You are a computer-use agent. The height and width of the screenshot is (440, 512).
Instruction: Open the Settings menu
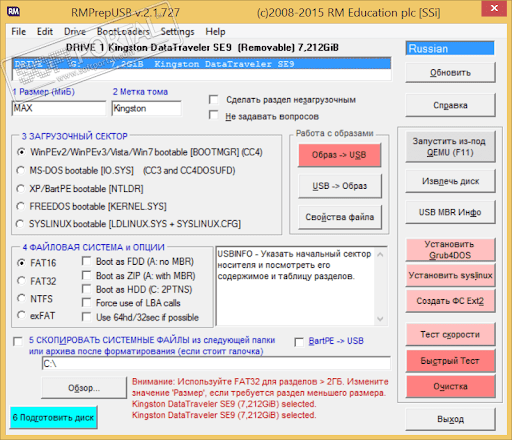pyautogui.click(x=177, y=32)
